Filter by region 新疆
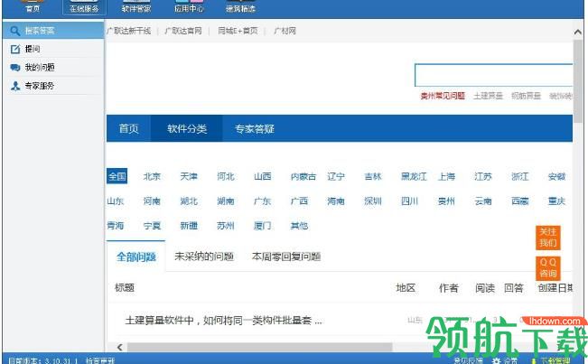The height and width of the screenshot is (364, 588). point(189,225)
